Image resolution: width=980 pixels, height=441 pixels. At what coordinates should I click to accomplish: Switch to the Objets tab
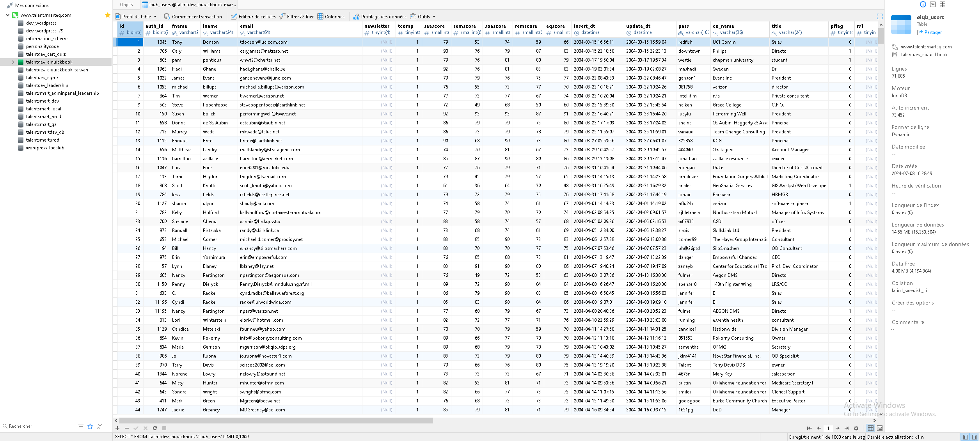click(x=126, y=5)
